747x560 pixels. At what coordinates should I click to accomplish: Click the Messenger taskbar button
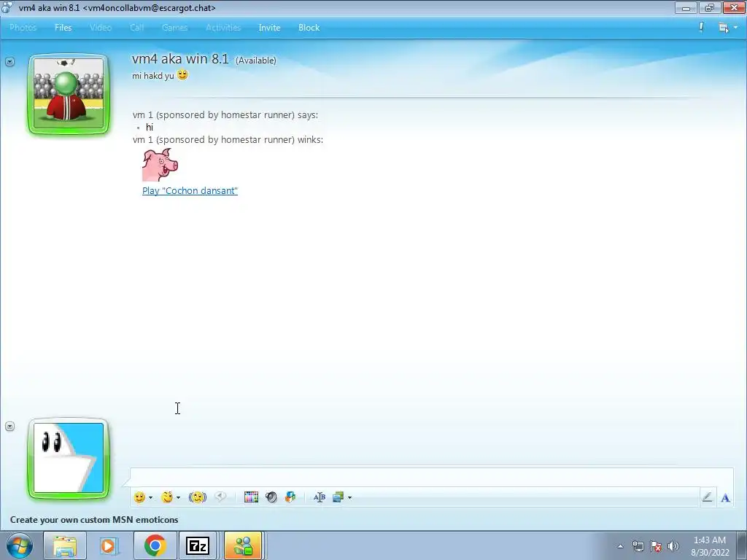click(x=243, y=545)
